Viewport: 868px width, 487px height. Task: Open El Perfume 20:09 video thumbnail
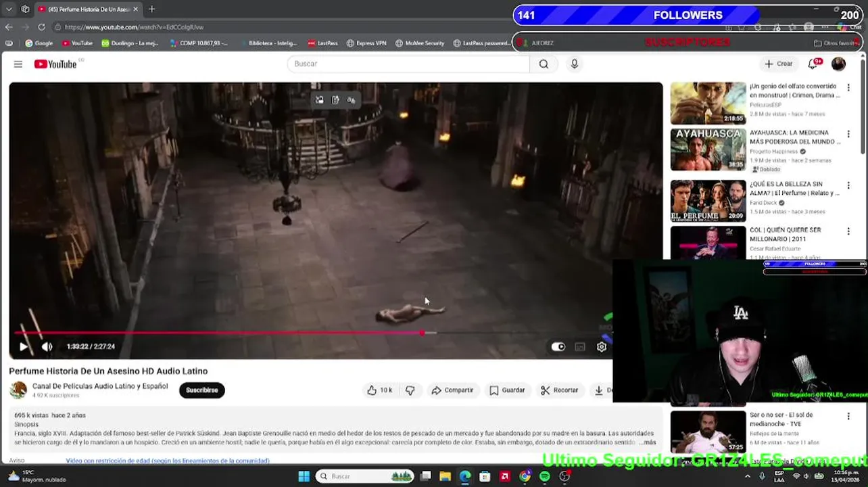pos(708,201)
